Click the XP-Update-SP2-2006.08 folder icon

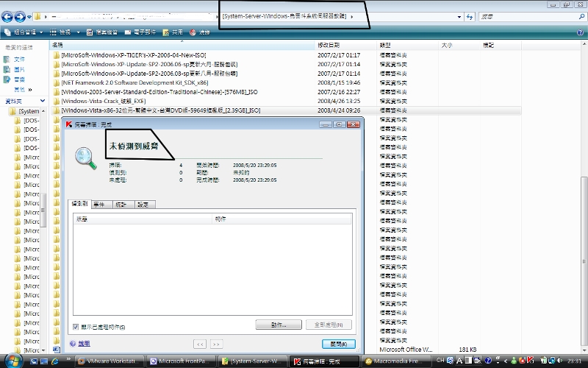(57, 74)
